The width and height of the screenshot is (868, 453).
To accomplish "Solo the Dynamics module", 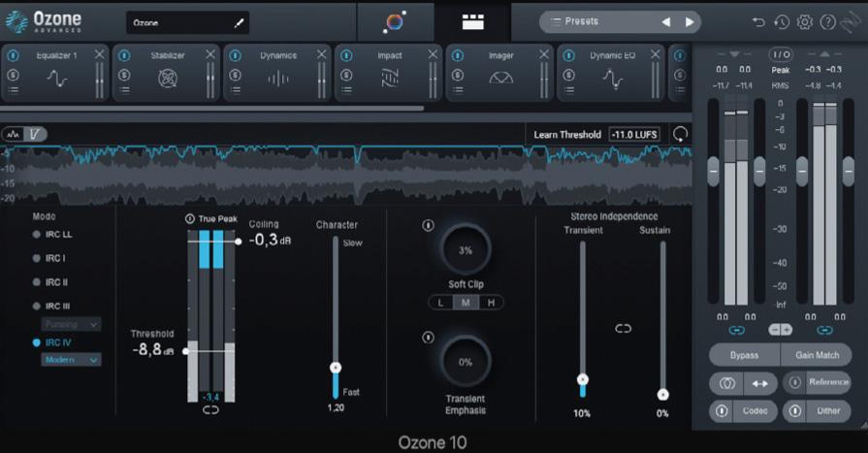I will click(x=236, y=75).
